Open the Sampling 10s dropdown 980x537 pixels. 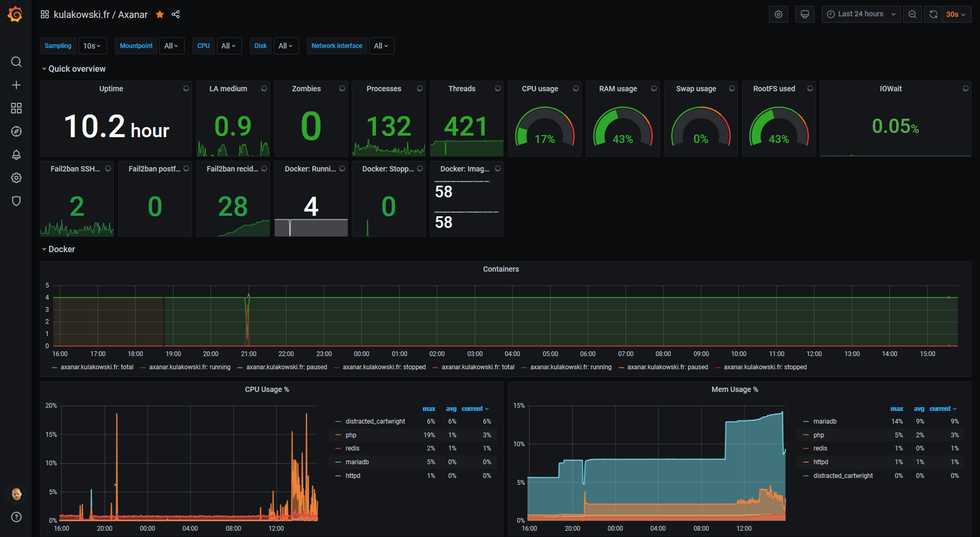coord(92,46)
